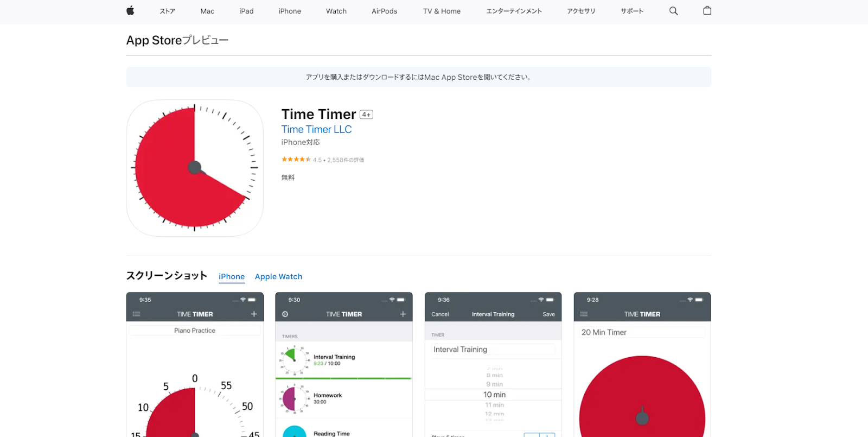
Task: Open the iPhone nav menu item
Action: coord(290,11)
